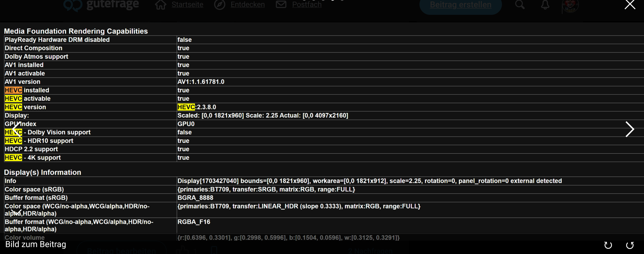The image size is (644, 254).
Task: Open search via the magnifier icon
Action: [520, 5]
